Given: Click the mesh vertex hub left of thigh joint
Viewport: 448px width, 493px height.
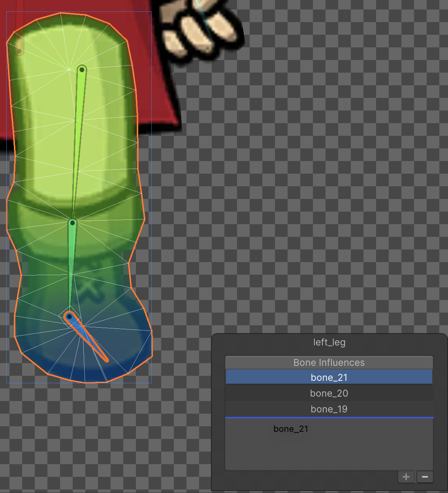Looking at the screenshot, I should [69, 69].
